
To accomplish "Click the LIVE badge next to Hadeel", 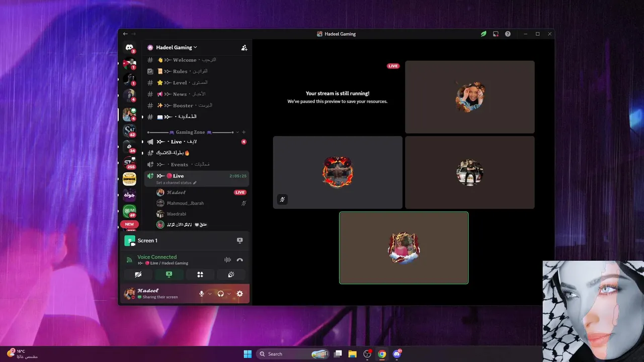I will [x=240, y=193].
